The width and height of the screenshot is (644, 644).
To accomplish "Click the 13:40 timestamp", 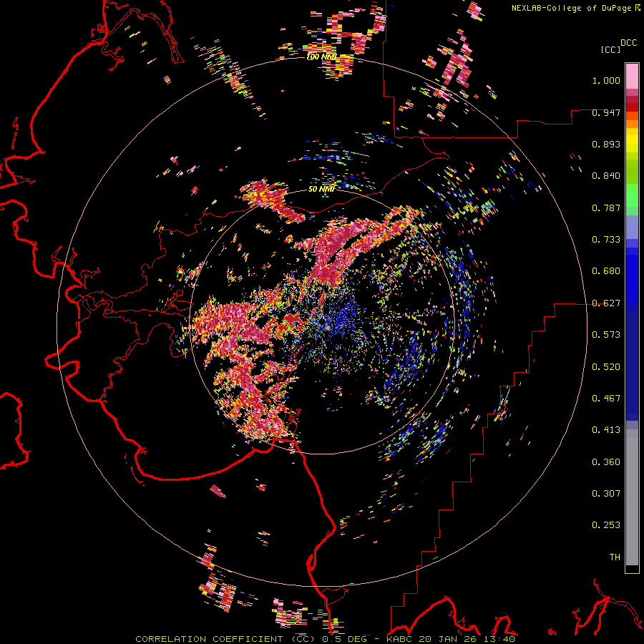I will point(499,639).
